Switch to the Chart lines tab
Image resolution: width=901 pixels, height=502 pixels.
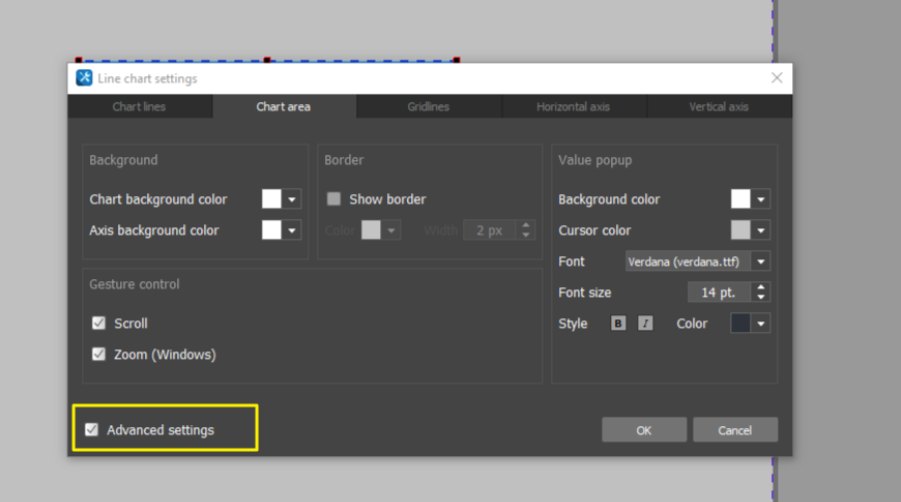[x=140, y=107]
